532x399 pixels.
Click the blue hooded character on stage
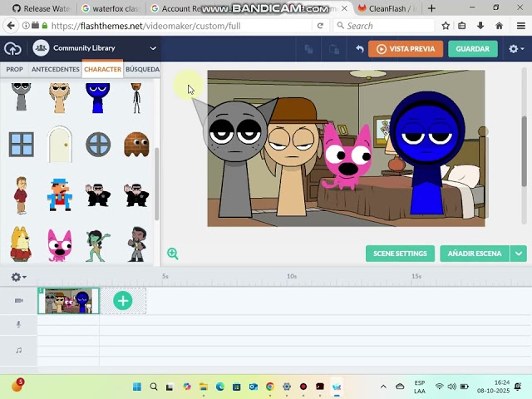tap(426, 153)
